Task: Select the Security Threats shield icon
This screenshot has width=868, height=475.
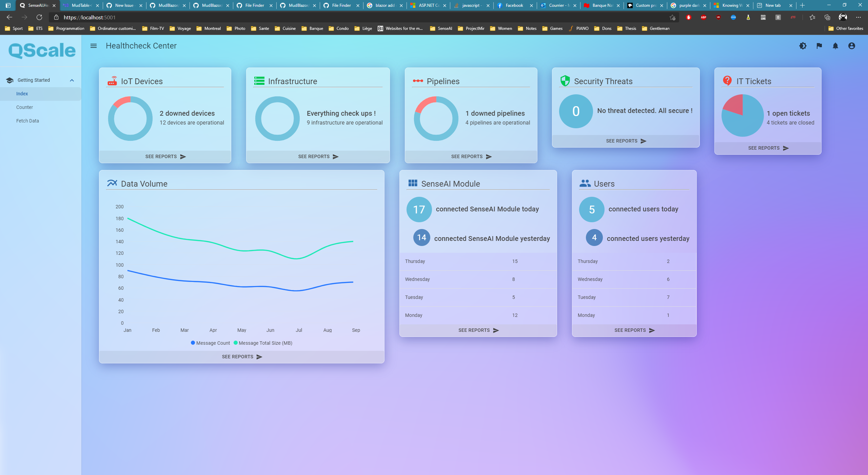Action: coord(565,81)
